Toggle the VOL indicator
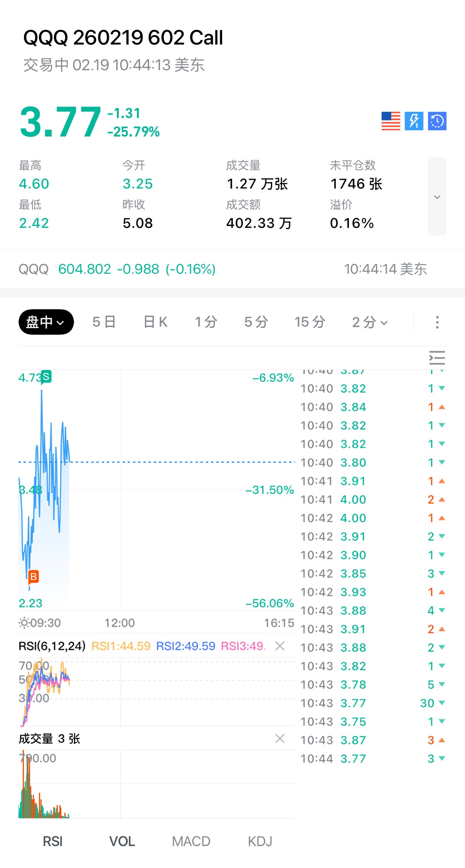This screenshot has height=868, width=465. pyautogui.click(x=122, y=841)
